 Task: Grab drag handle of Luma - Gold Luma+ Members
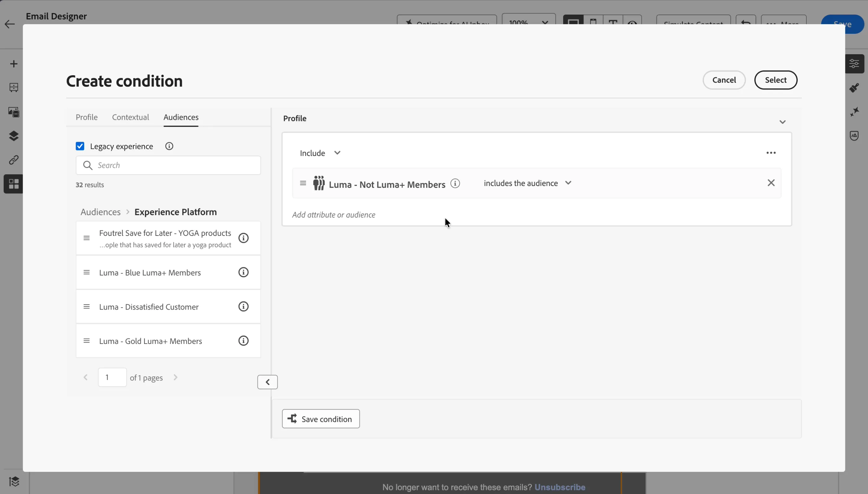coord(86,341)
